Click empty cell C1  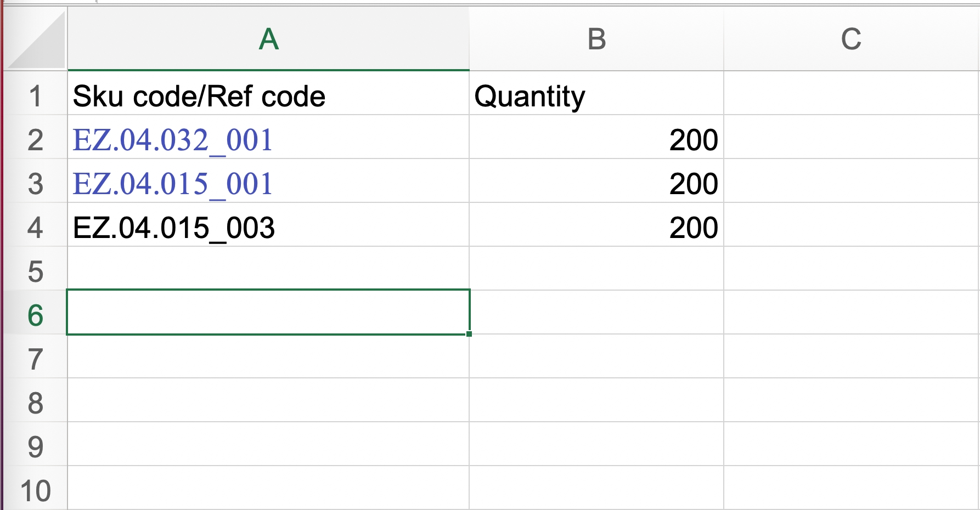click(851, 93)
